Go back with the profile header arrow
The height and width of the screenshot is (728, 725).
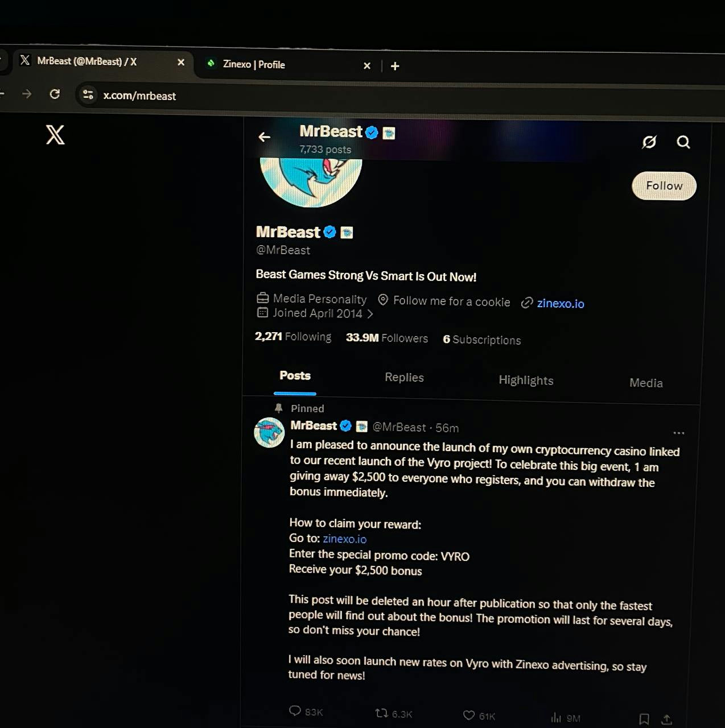264,137
